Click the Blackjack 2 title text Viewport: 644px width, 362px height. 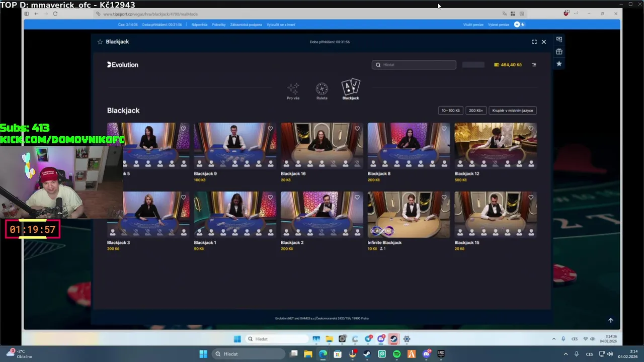(x=292, y=242)
